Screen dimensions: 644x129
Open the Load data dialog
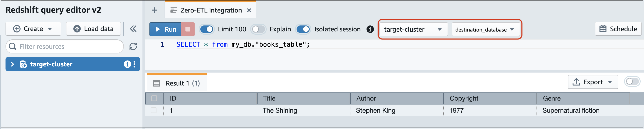[93, 28]
